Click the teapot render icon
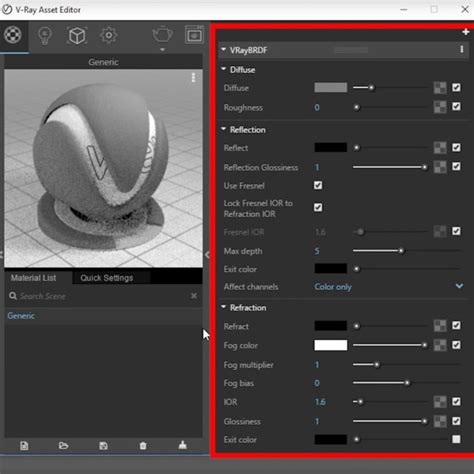 point(162,35)
